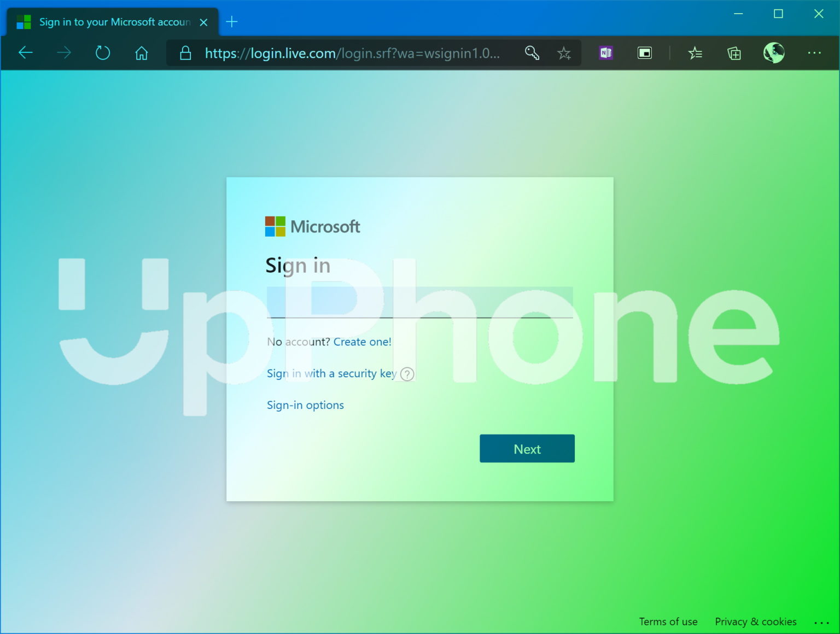Open Privacy & cookies
This screenshot has width=840, height=634.
[756, 621]
